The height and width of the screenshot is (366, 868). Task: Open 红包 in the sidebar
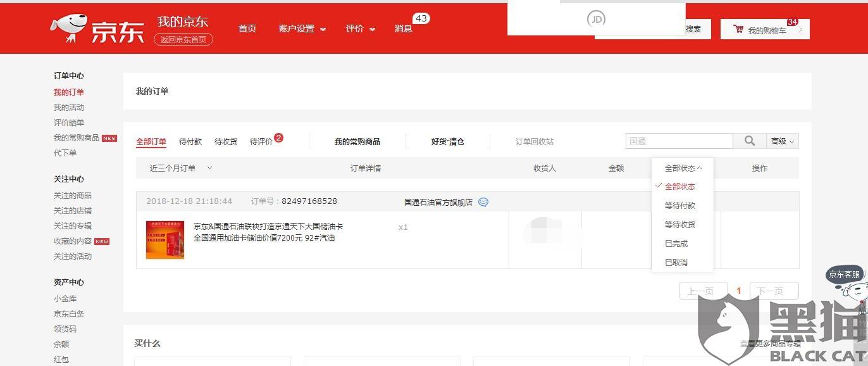61,359
